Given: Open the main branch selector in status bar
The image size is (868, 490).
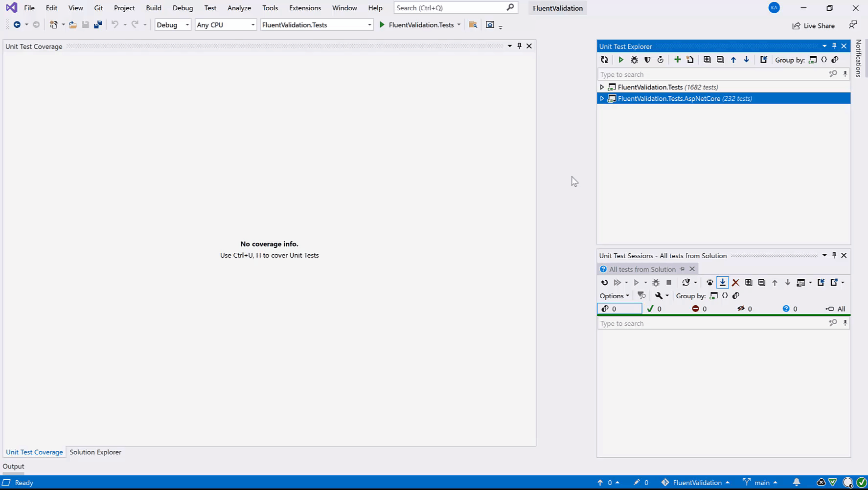Looking at the screenshot, I should tap(760, 483).
